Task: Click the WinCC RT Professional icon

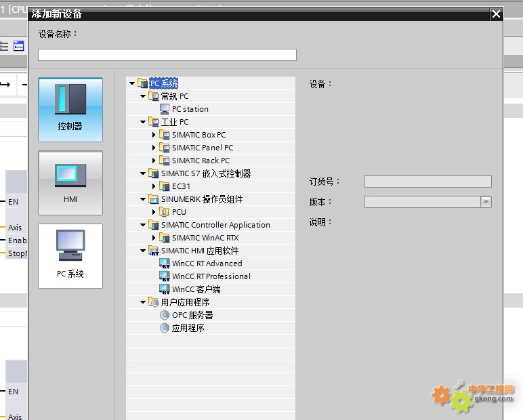Action: (x=165, y=276)
